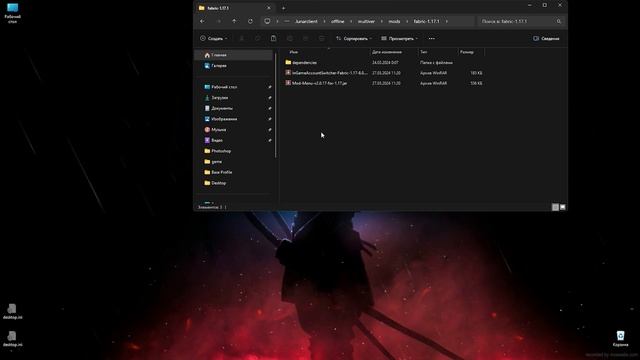640x360 pixels.
Task: Click the Cut scissors icon in toolbar
Action: pos(242,38)
